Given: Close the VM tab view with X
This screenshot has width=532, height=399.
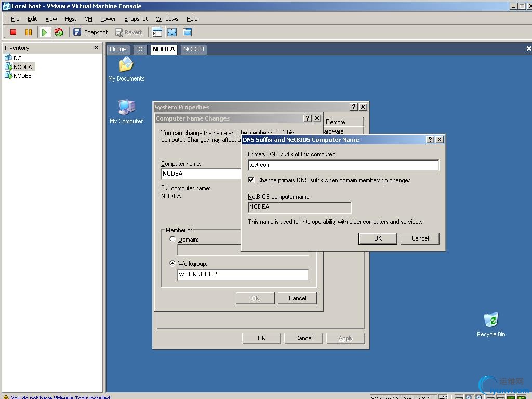Looking at the screenshot, I should (x=528, y=49).
